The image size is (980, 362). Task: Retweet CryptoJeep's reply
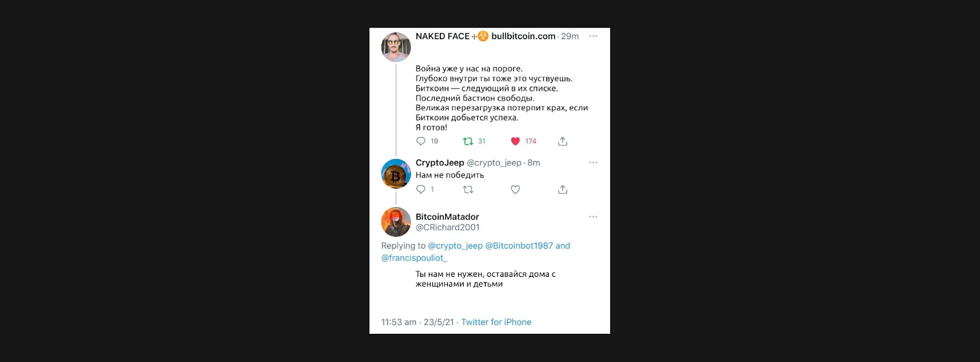point(468,190)
